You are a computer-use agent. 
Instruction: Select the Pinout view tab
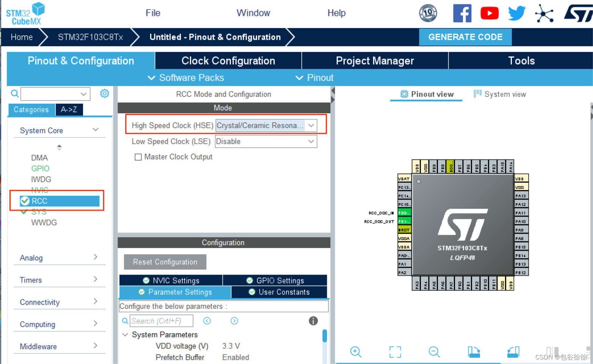427,94
